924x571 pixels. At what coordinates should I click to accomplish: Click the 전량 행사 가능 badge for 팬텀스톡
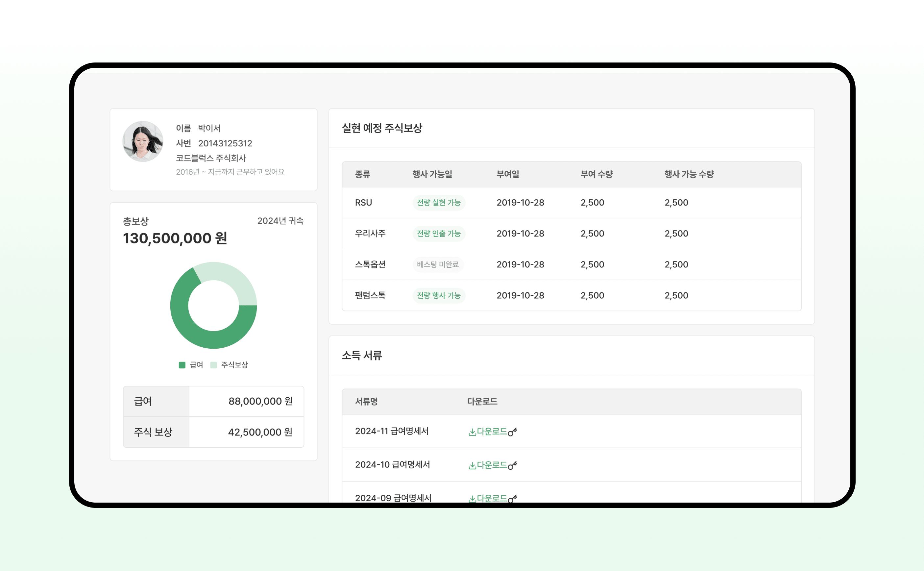click(439, 295)
